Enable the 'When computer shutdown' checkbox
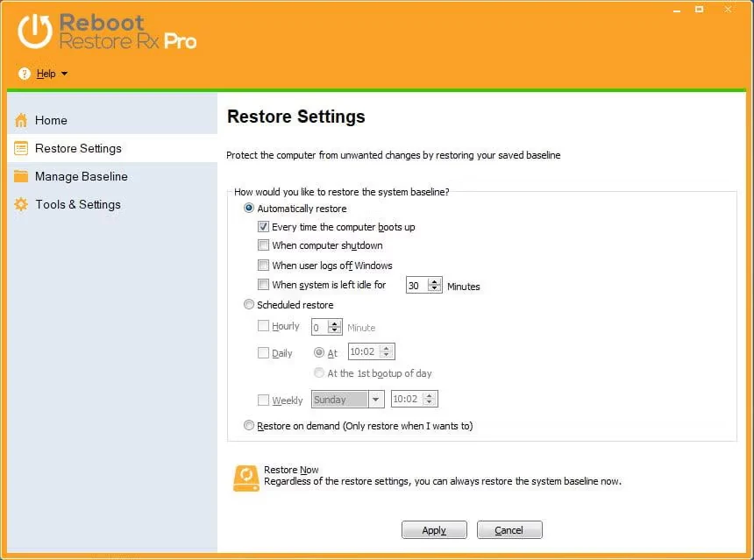 tap(263, 246)
